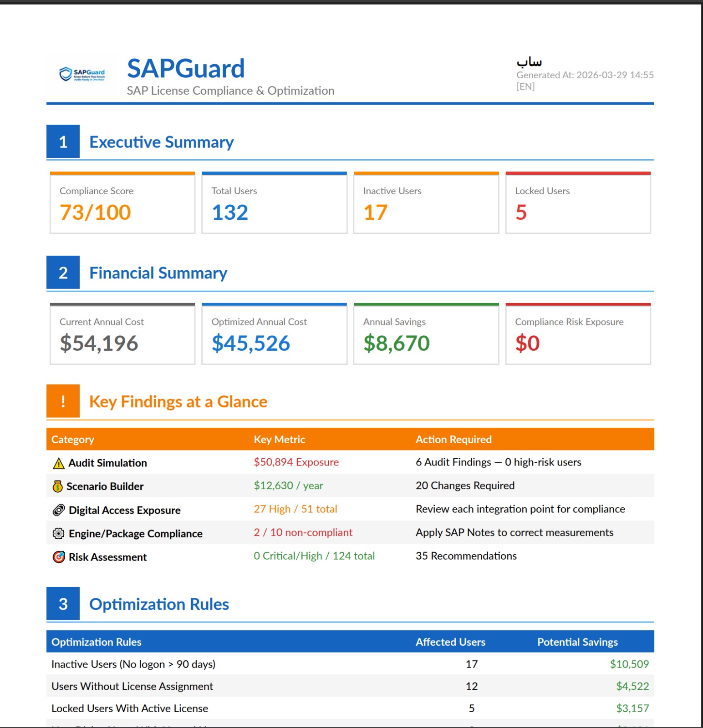
Task: Click the 'Audit Simulation' row label
Action: tap(108, 463)
